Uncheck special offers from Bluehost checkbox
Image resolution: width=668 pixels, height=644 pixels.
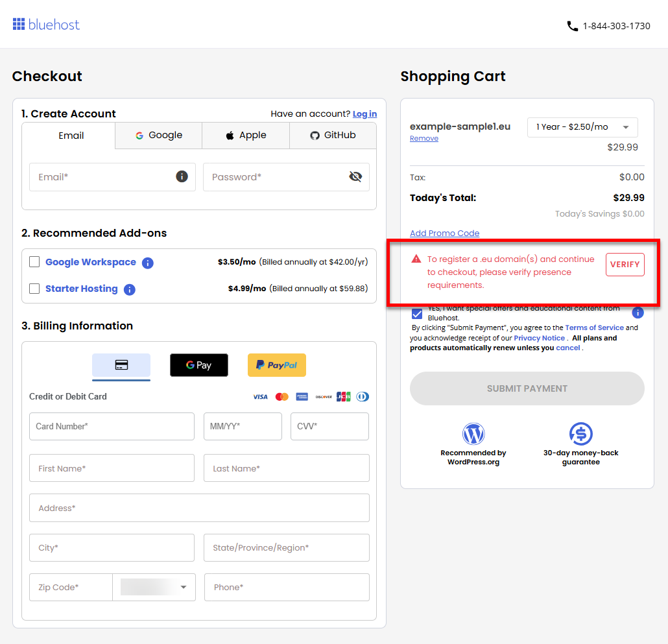pyautogui.click(x=417, y=314)
